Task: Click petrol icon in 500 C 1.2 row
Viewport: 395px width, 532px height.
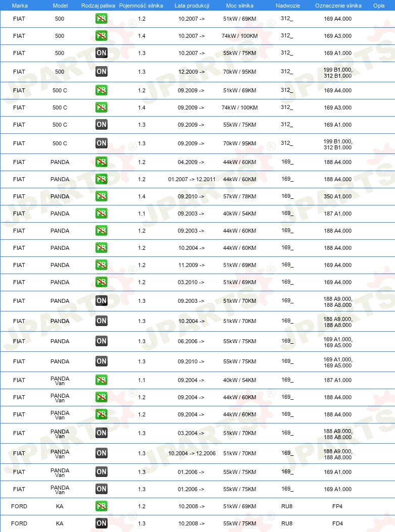Action: point(101,90)
